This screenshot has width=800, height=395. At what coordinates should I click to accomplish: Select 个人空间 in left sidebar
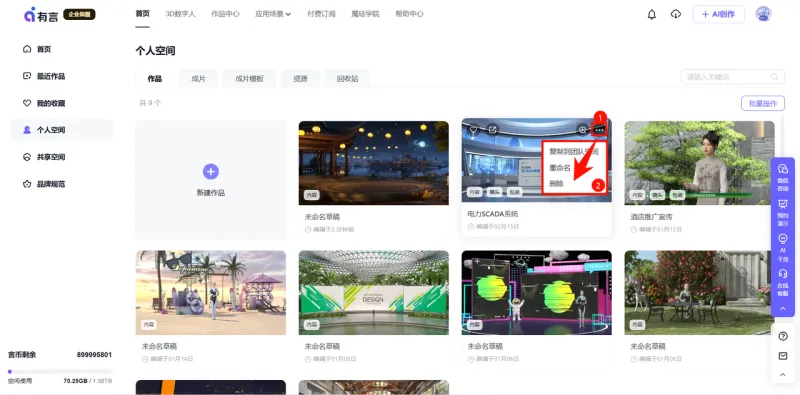tap(62, 130)
